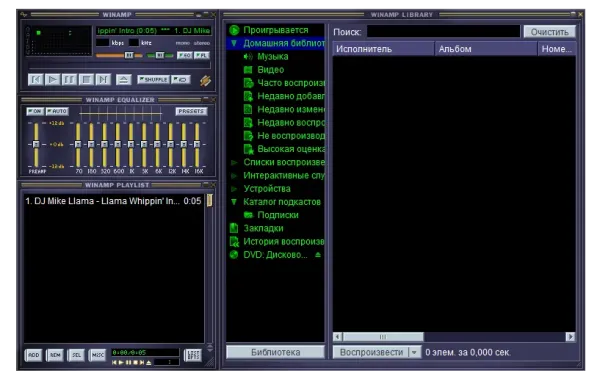Screen dimensions: 600x375
Task: Click the Подписки folder icon
Action: click(248, 215)
